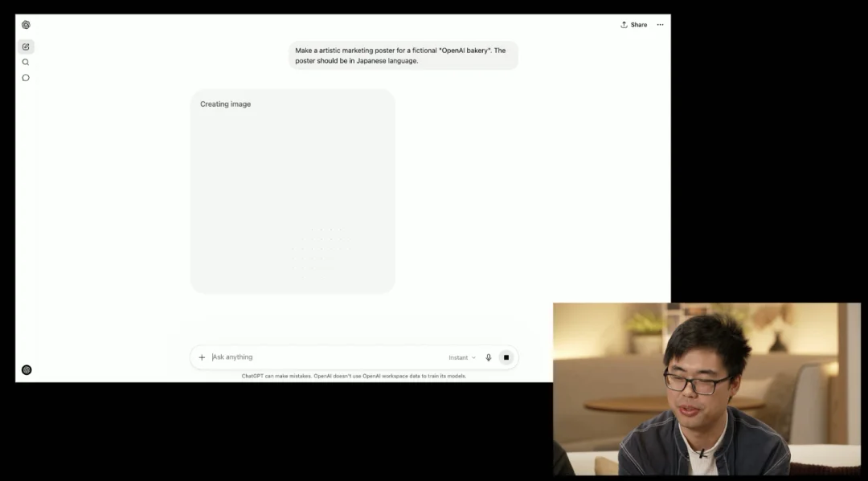Start a new chat with the compose icon

pyautogui.click(x=26, y=47)
